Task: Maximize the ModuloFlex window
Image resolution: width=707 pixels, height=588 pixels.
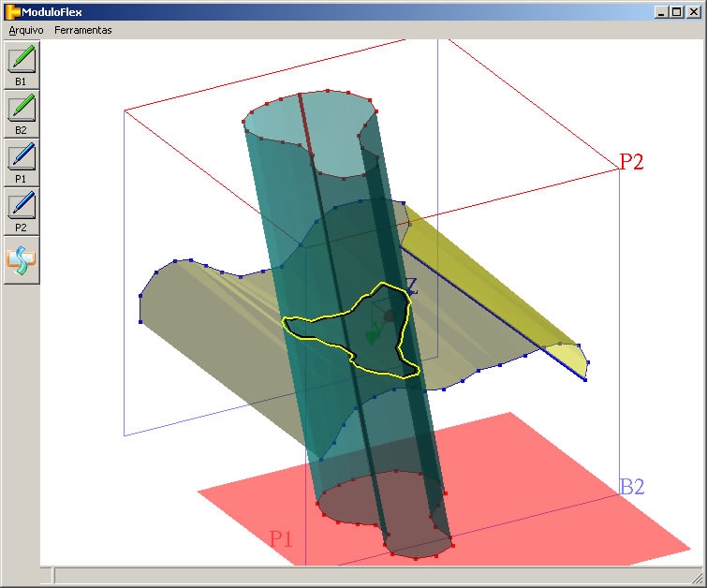Action: tap(677, 11)
